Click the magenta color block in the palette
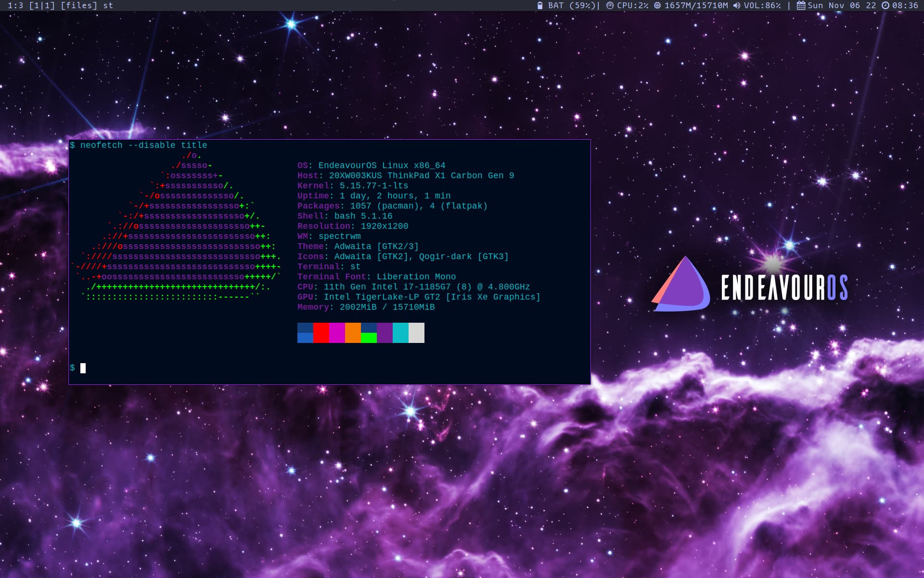Image resolution: width=924 pixels, height=578 pixels. (x=337, y=333)
